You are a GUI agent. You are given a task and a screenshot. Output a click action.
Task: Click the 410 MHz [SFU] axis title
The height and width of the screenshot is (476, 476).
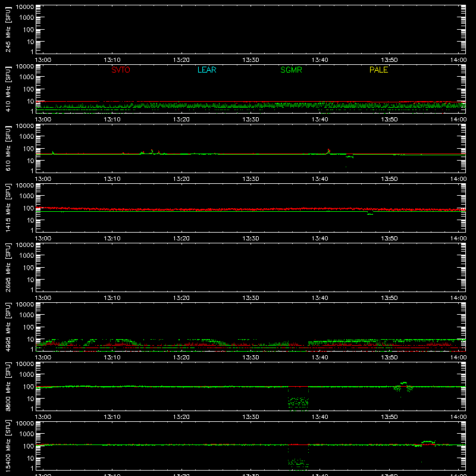[8, 89]
